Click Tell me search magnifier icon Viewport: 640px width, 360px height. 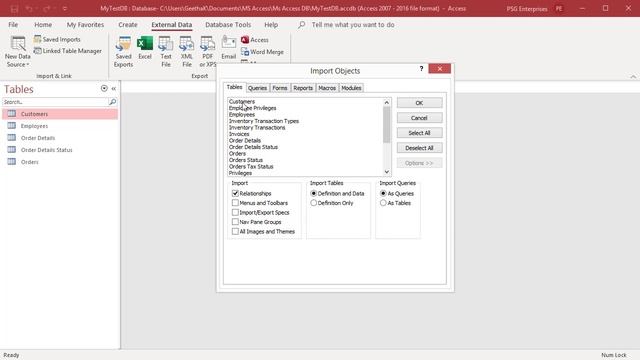click(302, 24)
